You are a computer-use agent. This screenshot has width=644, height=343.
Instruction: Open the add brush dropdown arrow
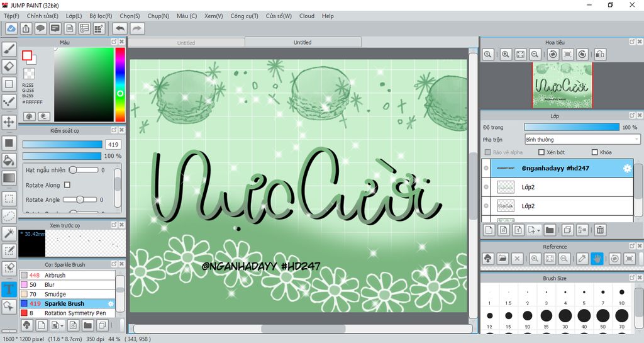click(62, 326)
